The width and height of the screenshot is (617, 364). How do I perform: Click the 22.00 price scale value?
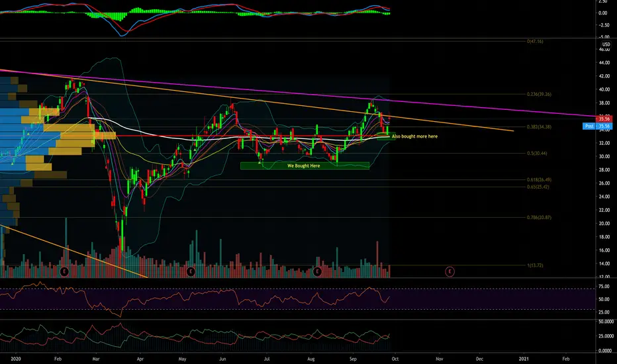[604, 210]
